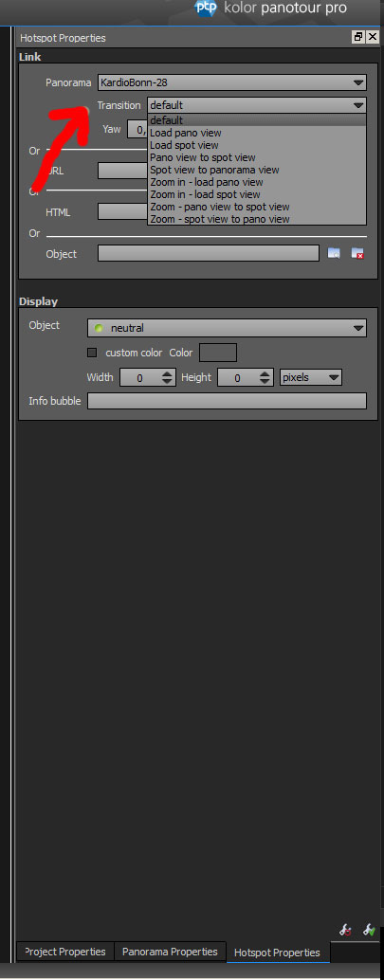The width and height of the screenshot is (384, 980).
Task: Undock the Hotspot Properties panel
Action: 357,37
